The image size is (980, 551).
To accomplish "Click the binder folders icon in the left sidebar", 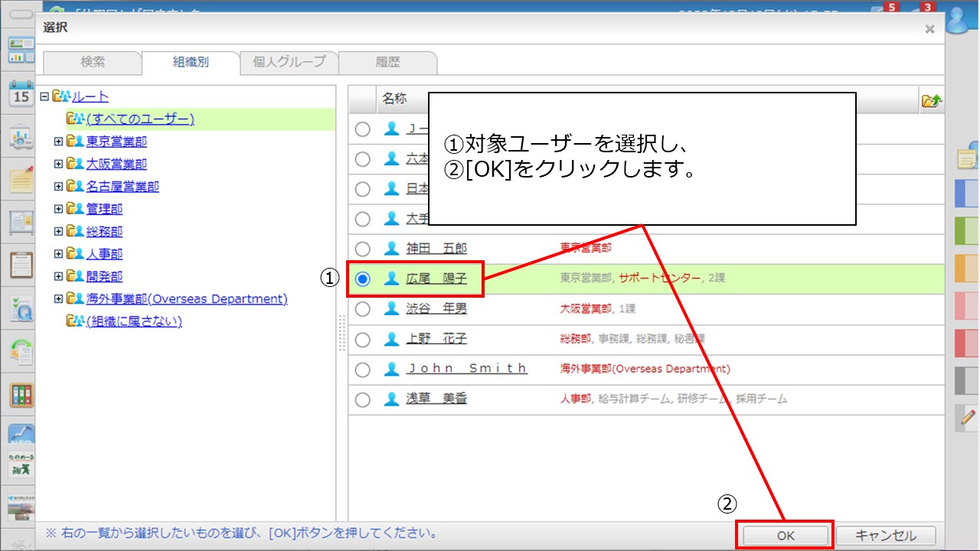I will tap(21, 395).
